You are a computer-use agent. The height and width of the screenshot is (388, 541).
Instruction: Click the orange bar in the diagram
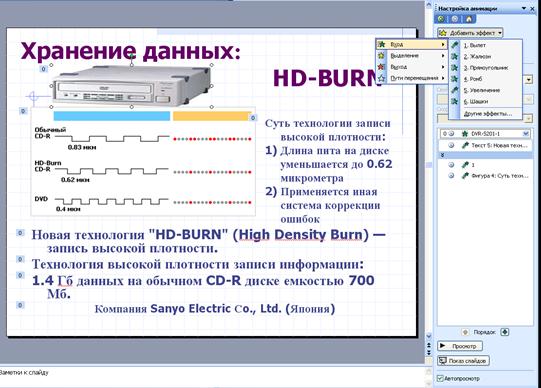click(212, 116)
